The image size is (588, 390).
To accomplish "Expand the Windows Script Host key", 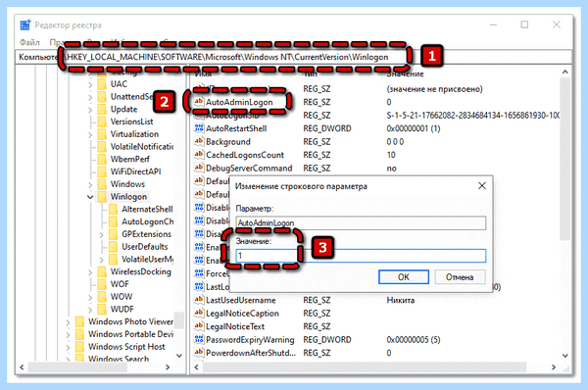I will tap(68, 347).
